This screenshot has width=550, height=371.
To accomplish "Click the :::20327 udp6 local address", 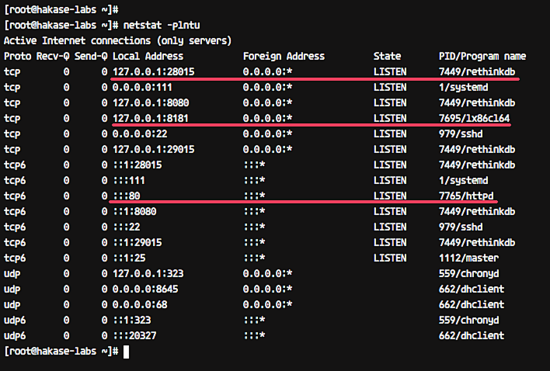I will click(135, 336).
